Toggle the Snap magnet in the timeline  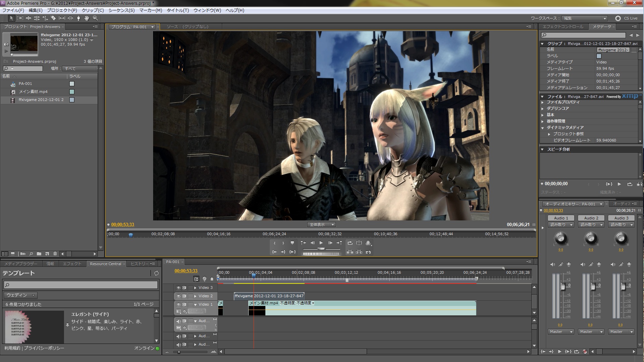tap(196, 279)
